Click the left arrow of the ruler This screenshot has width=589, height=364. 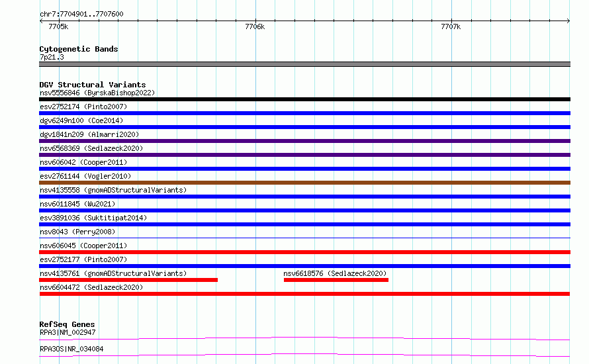point(41,21)
